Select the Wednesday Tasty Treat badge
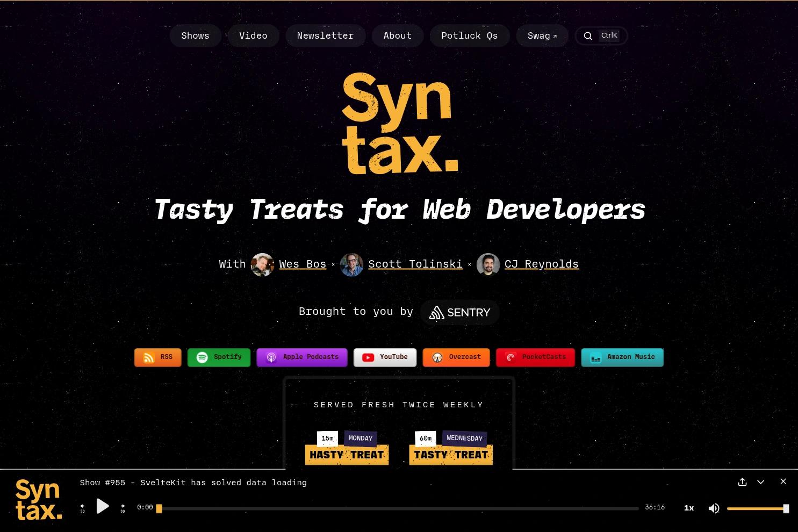 451,448
